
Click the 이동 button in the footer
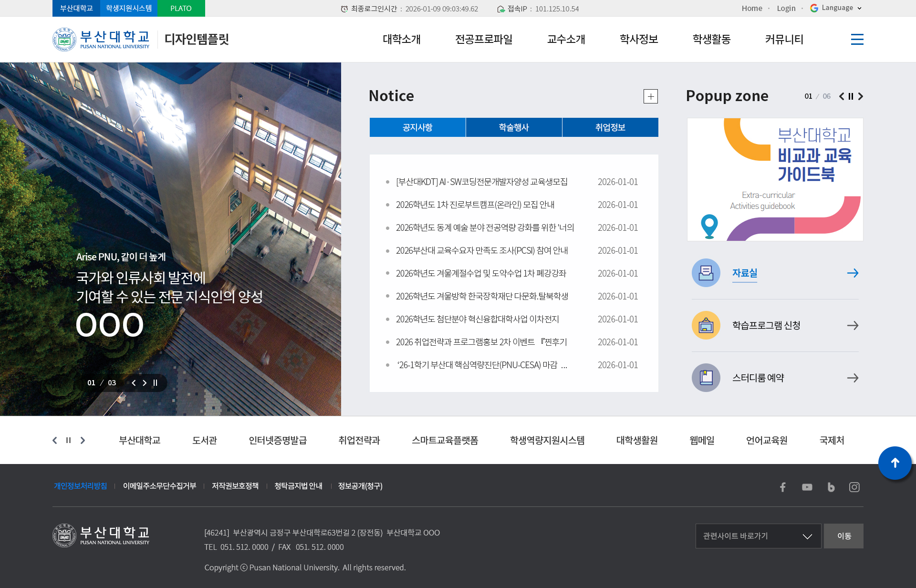click(843, 536)
